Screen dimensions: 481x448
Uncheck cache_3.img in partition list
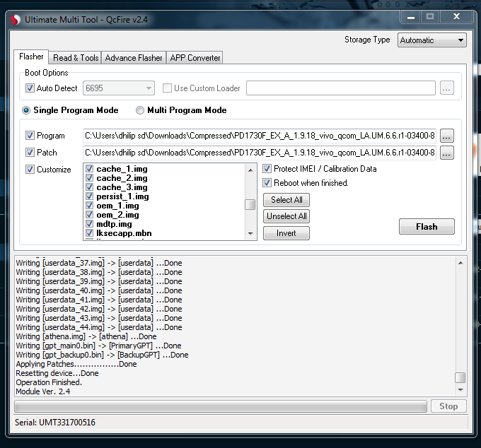[90, 187]
